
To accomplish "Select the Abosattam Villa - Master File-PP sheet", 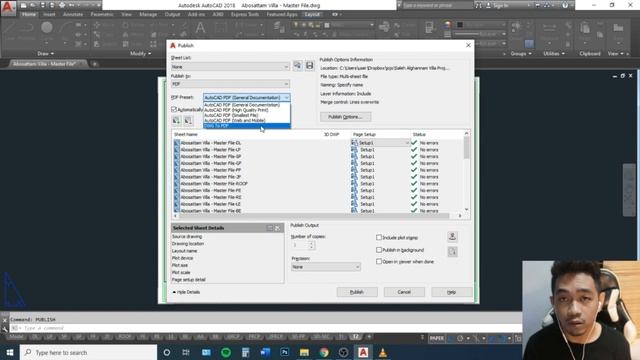I will [x=211, y=170].
